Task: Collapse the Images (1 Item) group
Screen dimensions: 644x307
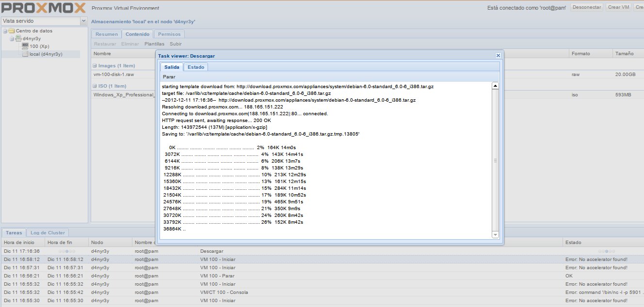Action: click(95, 65)
